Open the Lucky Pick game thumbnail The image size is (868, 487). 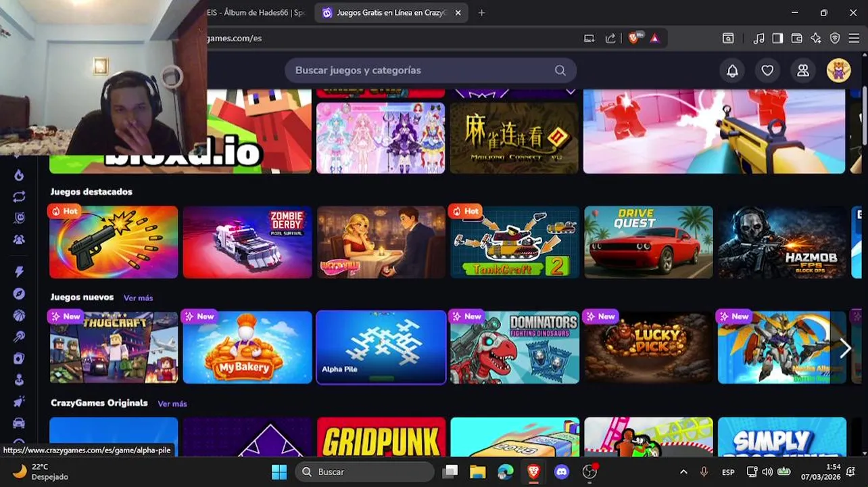649,348
